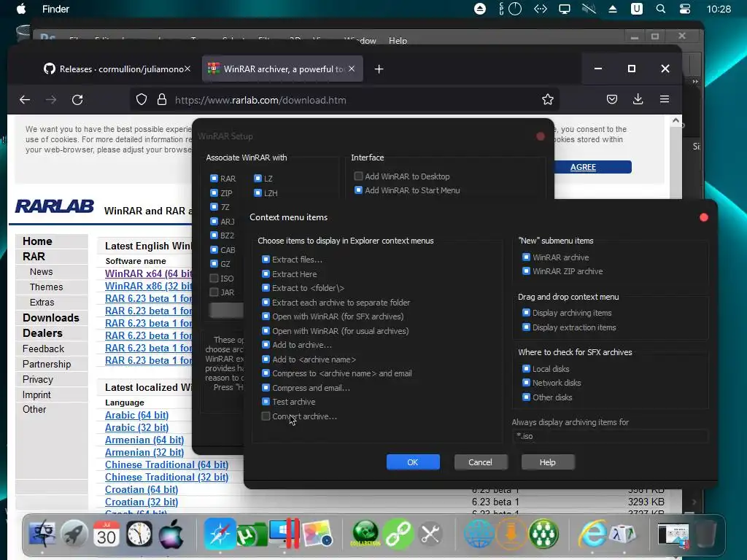Uncheck Other disks for SFX check
The image size is (747, 560).
(x=526, y=397)
